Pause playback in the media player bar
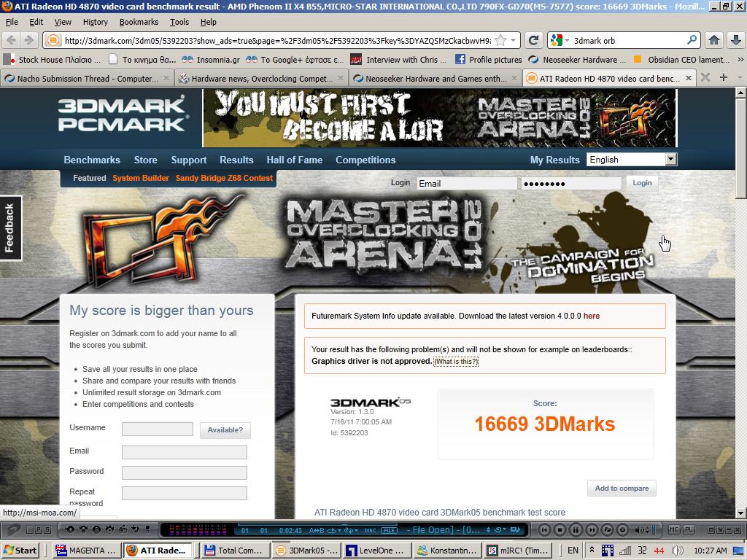747x560 pixels. coord(576,529)
